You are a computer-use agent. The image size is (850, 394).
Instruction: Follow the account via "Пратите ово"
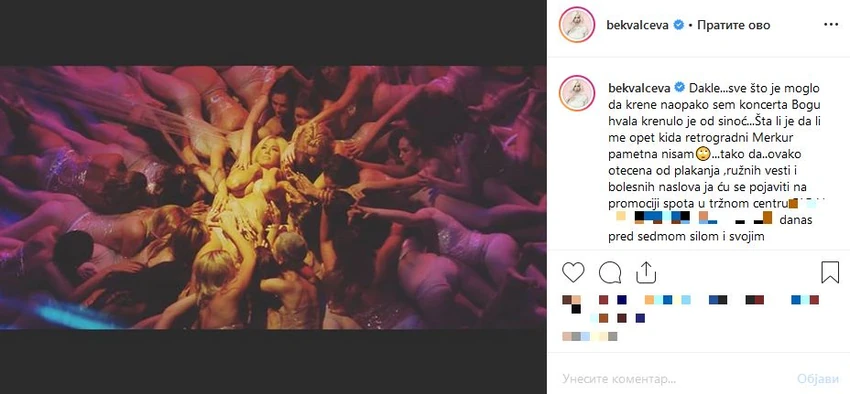[733, 25]
